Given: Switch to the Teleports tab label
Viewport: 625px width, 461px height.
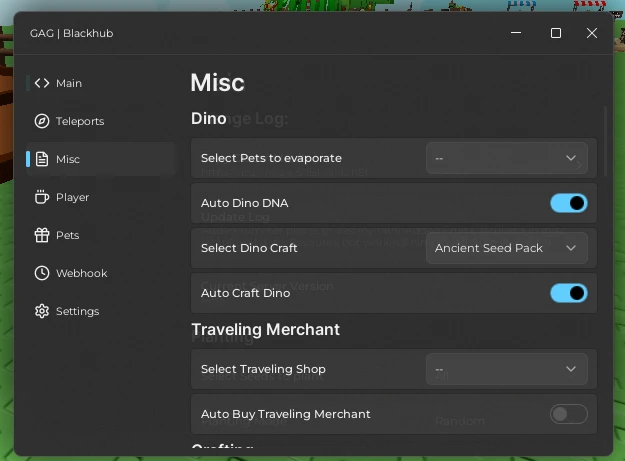Looking at the screenshot, I should [80, 121].
